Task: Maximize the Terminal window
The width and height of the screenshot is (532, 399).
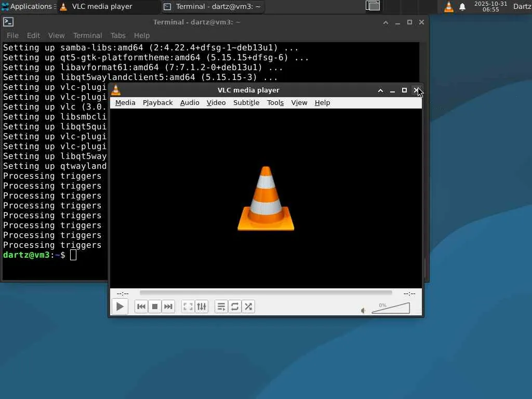Action: [x=409, y=22]
